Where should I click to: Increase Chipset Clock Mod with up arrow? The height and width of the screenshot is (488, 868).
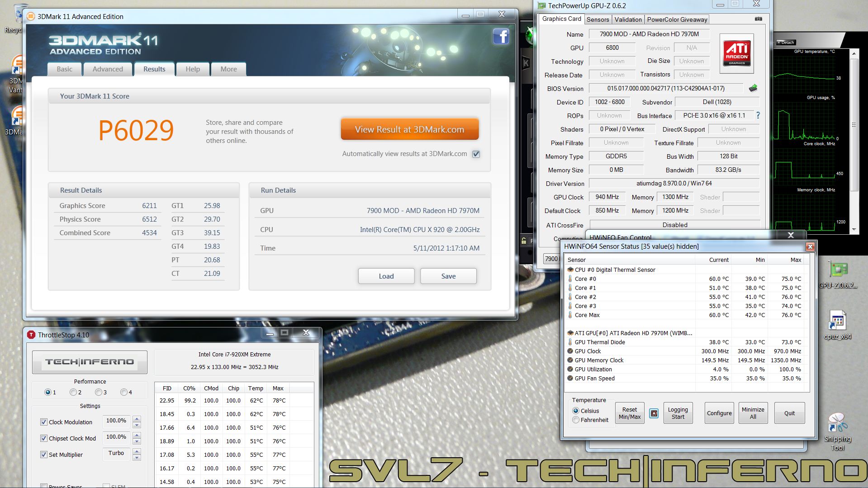point(137,435)
